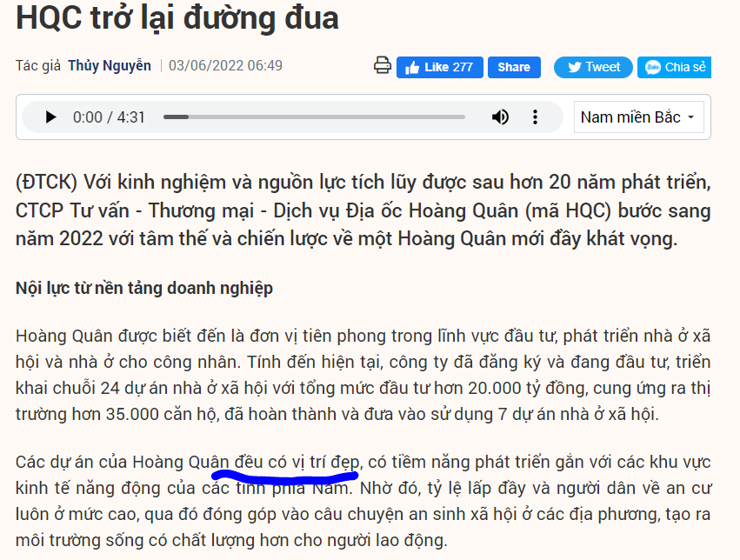Viewport: 740px width, 560px height.
Task: Play the article audio
Action: (50, 117)
